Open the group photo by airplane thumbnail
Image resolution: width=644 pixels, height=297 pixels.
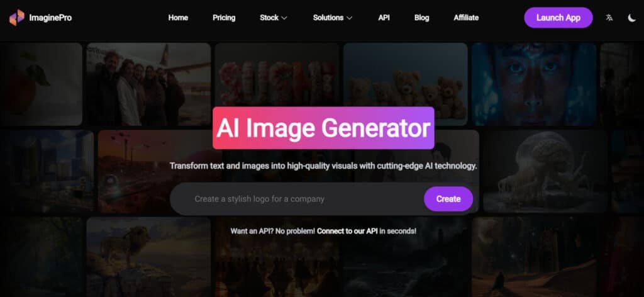pos(148,84)
